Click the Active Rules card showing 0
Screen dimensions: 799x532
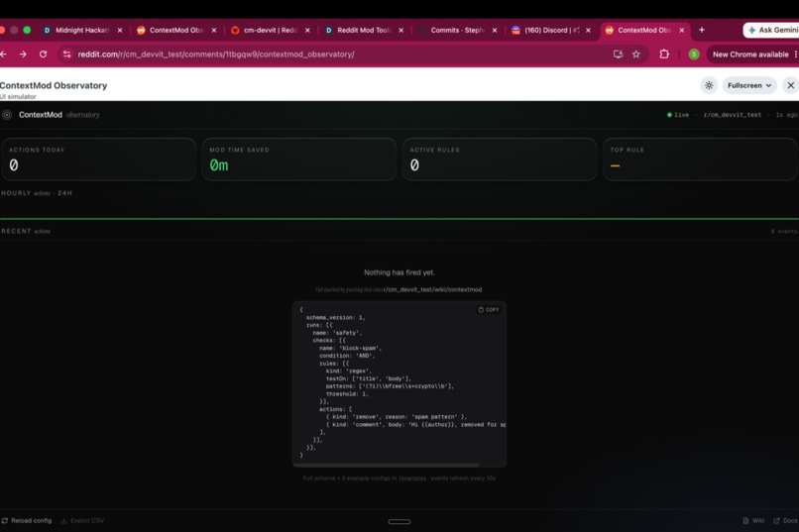tap(500, 160)
